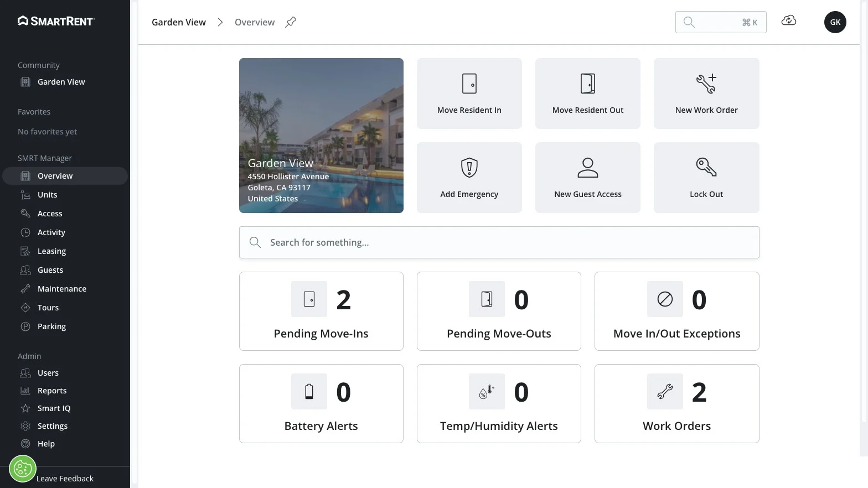
Task: Click the Move Resident Out door icon
Action: click(x=588, y=84)
